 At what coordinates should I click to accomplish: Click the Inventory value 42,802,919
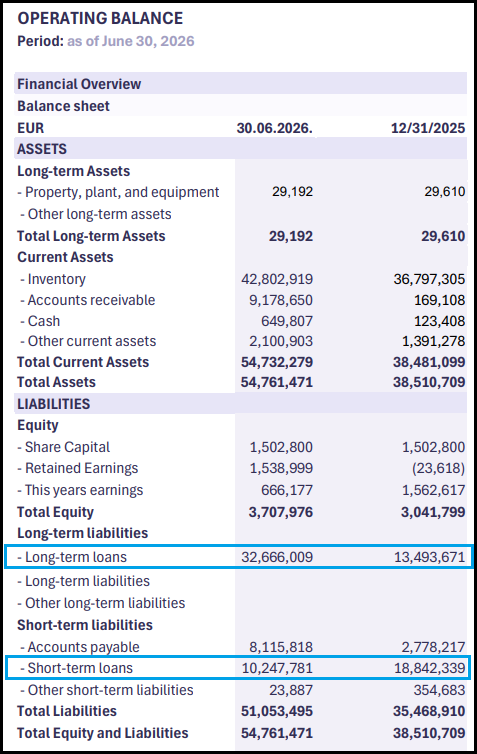coord(277,279)
